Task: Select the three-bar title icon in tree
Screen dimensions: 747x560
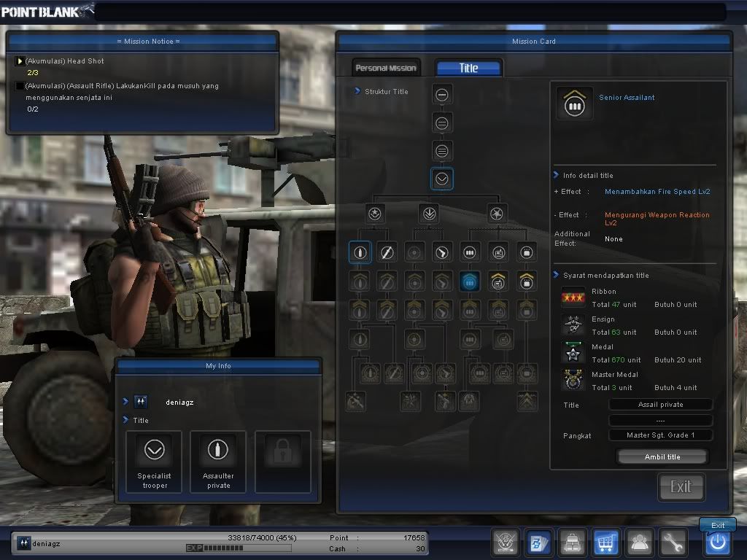Action: pyautogui.click(x=442, y=152)
